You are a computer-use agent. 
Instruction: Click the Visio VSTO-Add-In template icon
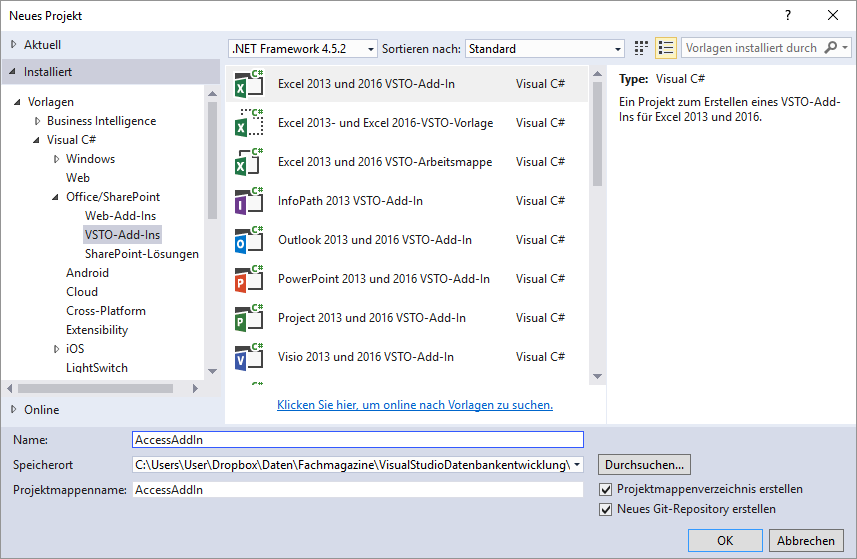pos(249,357)
